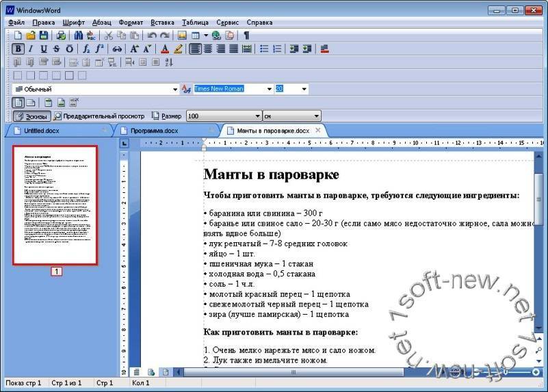
Task: Expand the paragraph style dropdown Обычный
Action: coord(175,89)
